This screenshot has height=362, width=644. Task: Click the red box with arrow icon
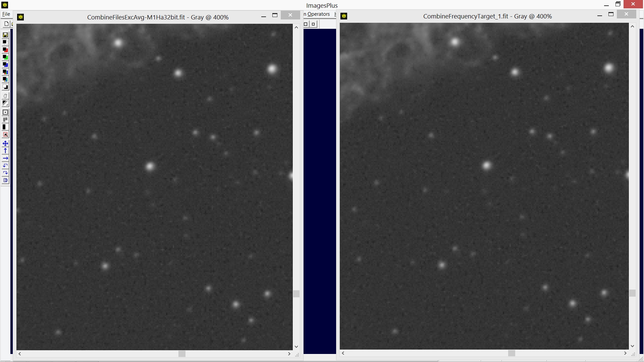pos(5,135)
